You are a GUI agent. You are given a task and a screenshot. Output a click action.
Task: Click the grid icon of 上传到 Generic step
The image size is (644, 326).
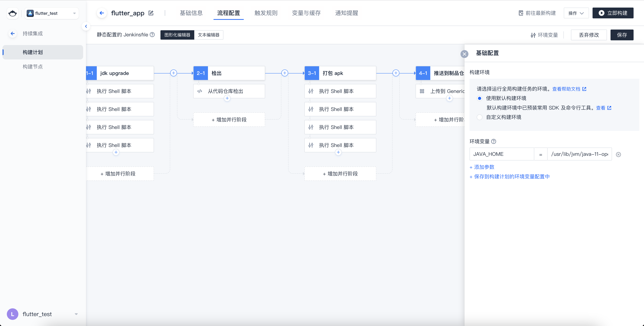point(422,91)
